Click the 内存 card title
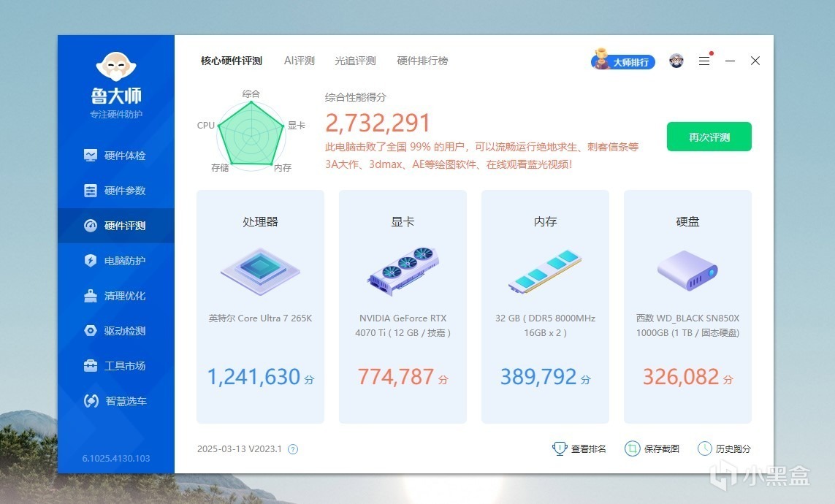 tap(545, 221)
